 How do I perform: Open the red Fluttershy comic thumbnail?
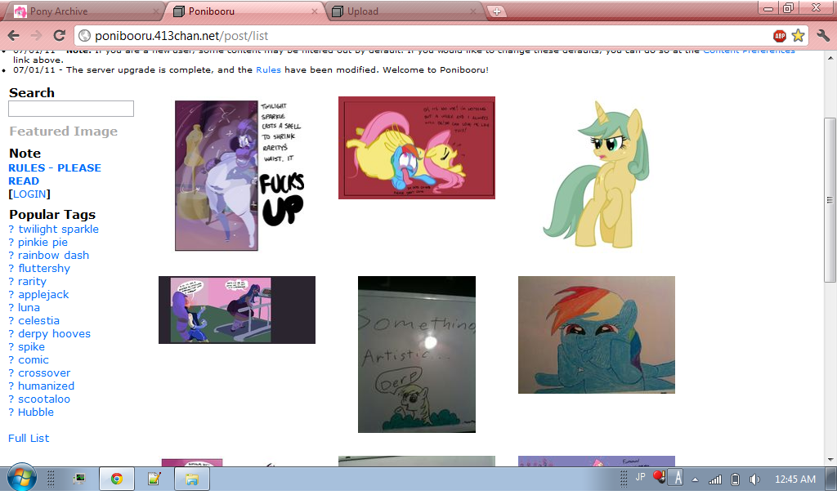[416, 148]
